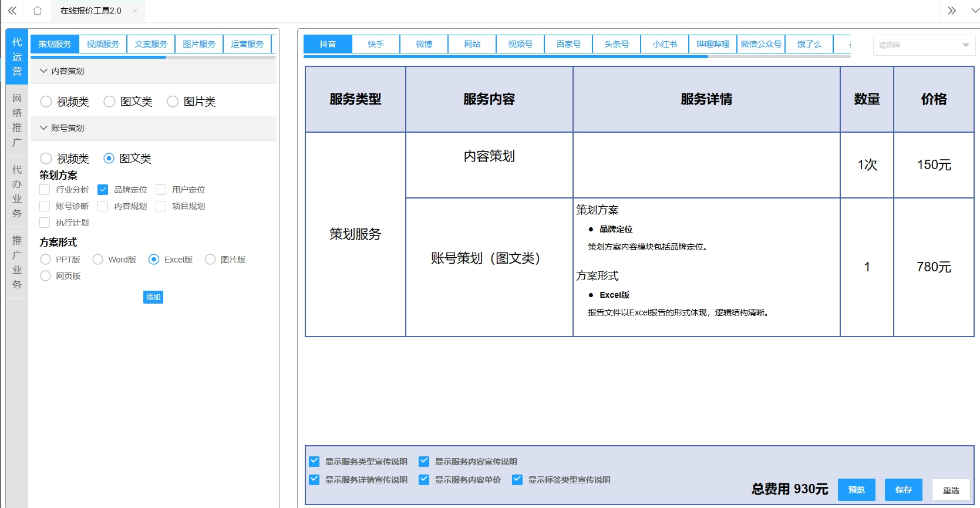Close the 在线报价工具2.0 tab
The width and height of the screenshot is (980, 508).
tap(135, 11)
